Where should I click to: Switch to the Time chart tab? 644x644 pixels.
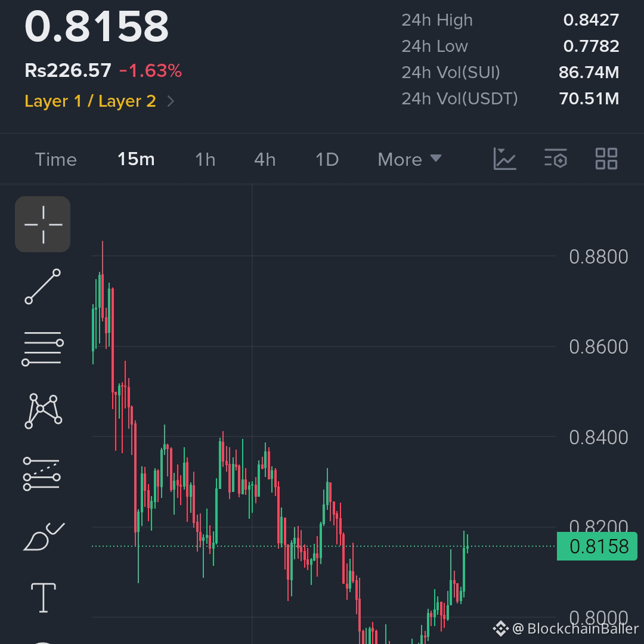56,159
